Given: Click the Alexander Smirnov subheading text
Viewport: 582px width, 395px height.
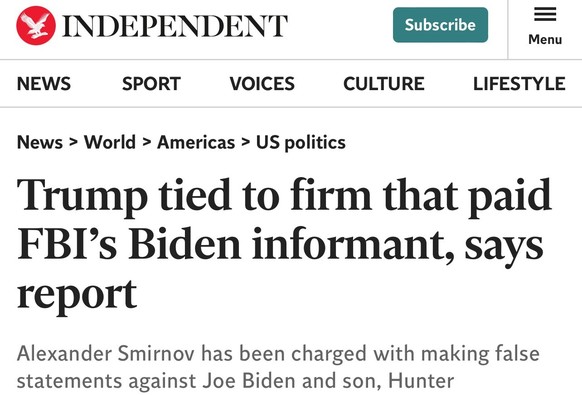Looking at the screenshot, I should [278, 367].
